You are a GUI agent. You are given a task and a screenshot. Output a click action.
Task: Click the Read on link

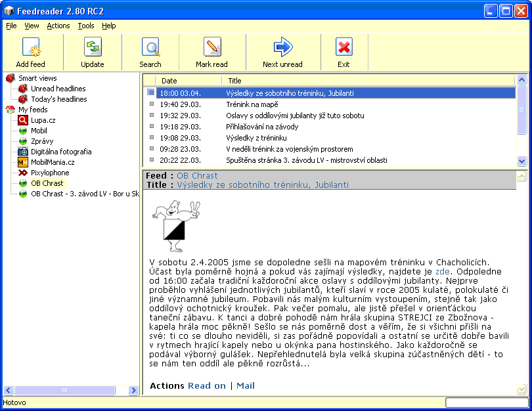tap(207, 386)
